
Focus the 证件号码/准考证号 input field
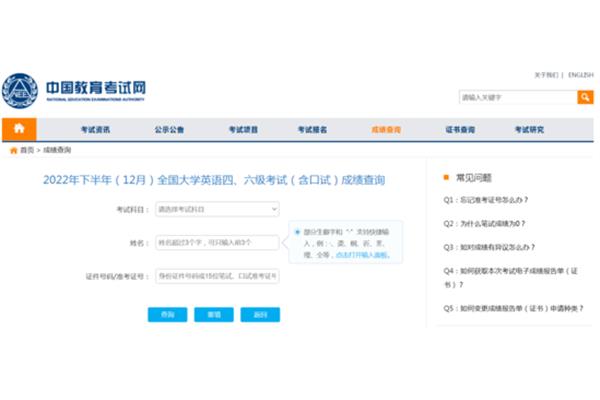pos(217,276)
